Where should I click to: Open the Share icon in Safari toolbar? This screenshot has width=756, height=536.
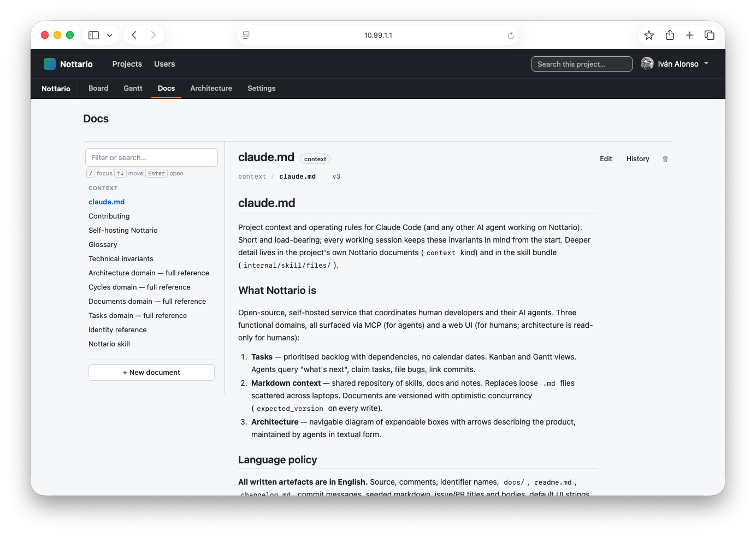tap(670, 35)
